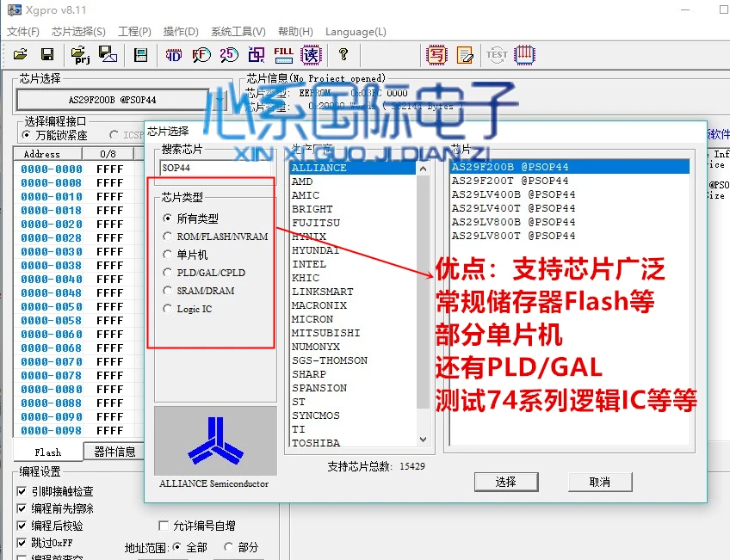Select 全部 address range radio

(177, 547)
